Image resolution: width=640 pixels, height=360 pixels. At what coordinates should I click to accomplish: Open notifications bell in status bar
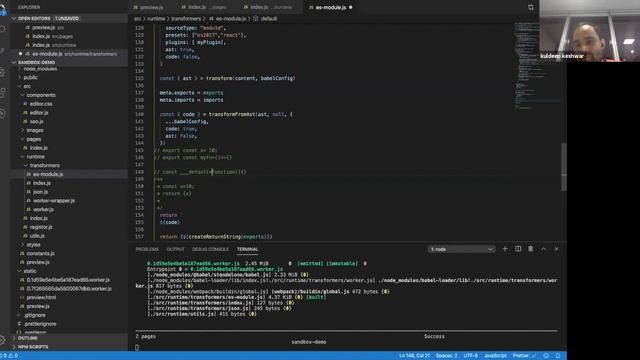pos(558,356)
